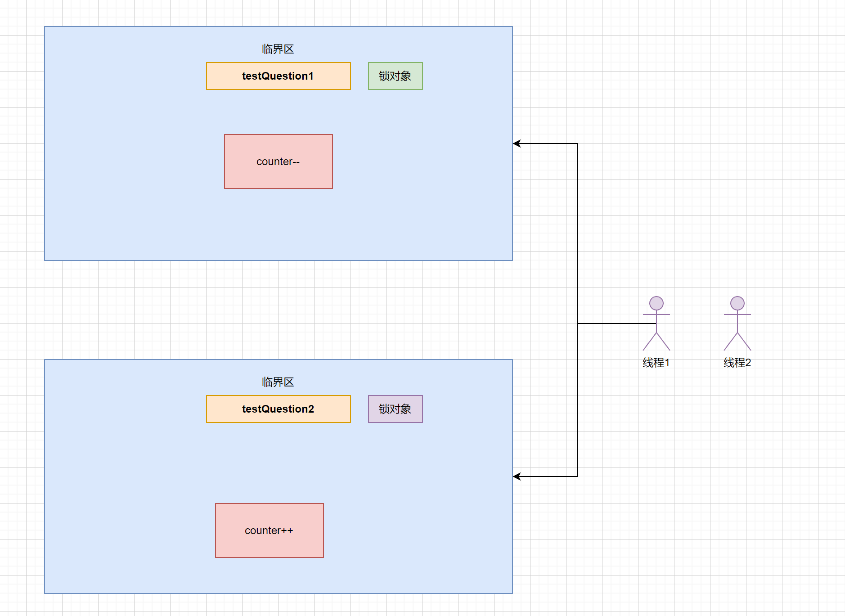845x616 pixels.
Task: Click the purple 锁对象 lock box
Action: point(395,409)
